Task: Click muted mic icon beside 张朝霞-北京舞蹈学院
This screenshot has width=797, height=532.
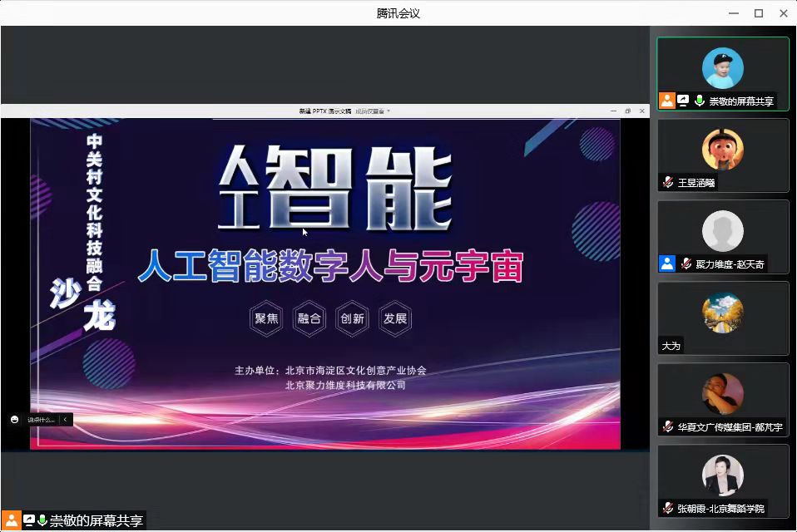Action: tap(668, 508)
